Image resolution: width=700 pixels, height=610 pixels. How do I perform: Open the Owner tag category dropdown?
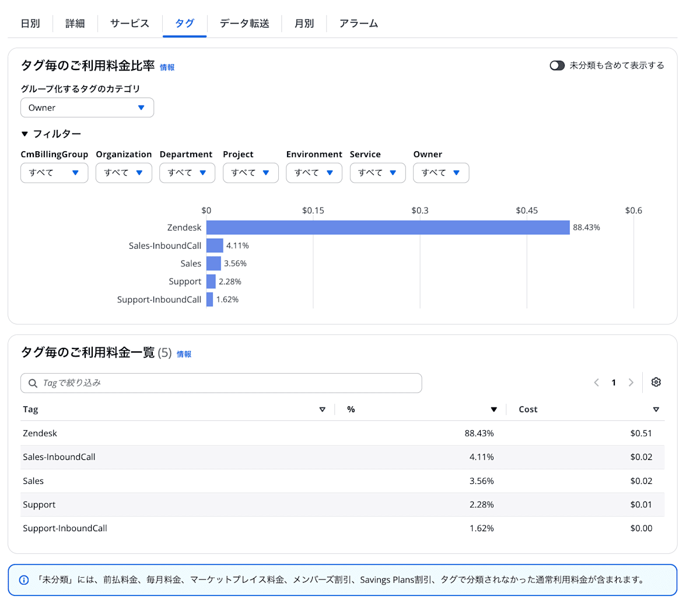coord(87,107)
